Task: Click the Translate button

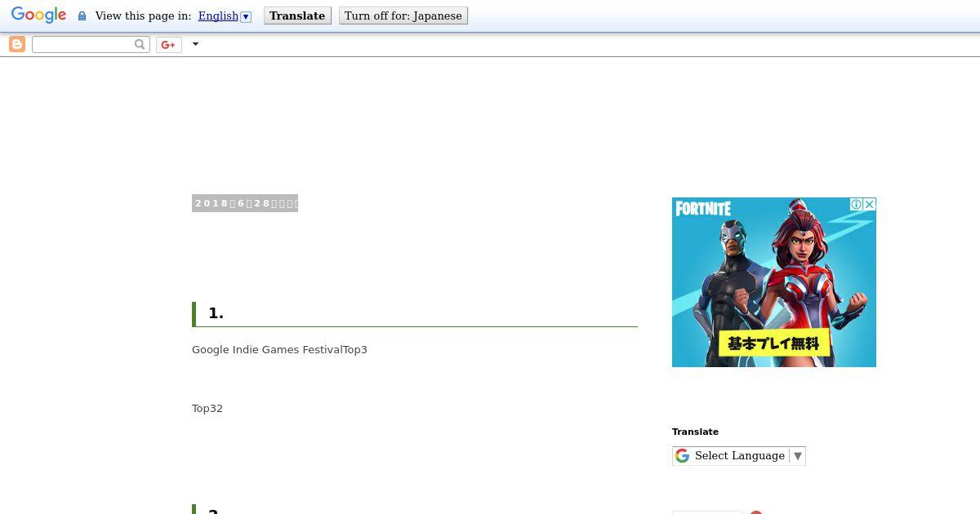Action: [297, 16]
